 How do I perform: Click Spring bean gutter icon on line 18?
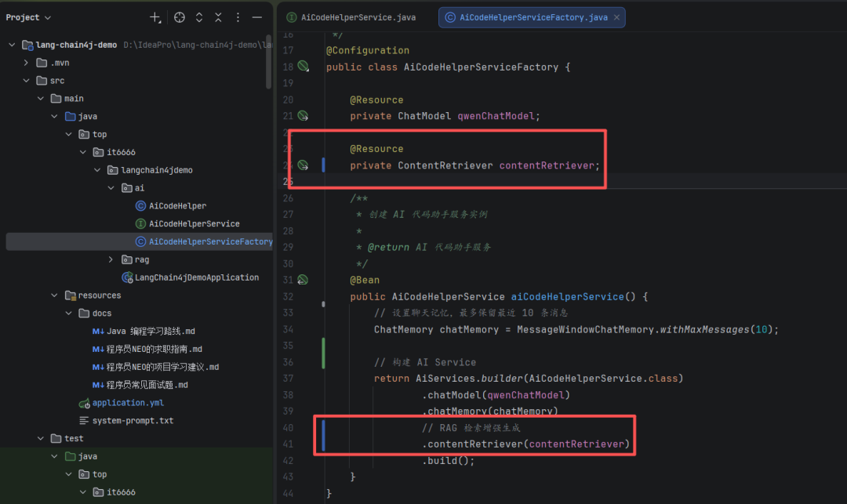303,67
